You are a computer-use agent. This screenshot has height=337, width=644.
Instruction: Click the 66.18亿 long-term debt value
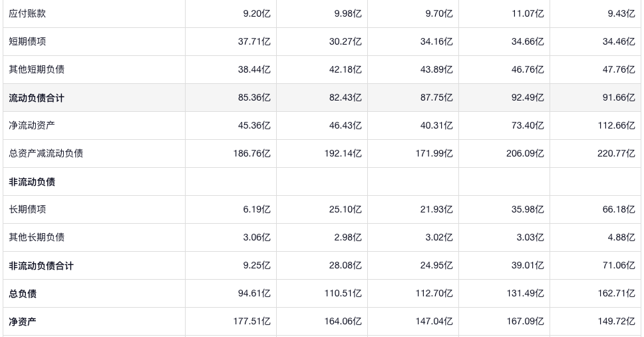[x=619, y=210]
